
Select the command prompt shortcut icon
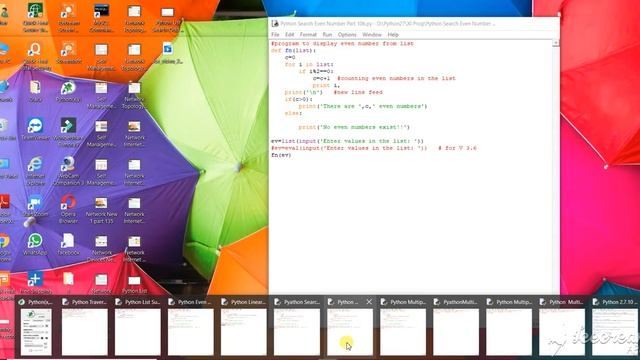pos(101,18)
